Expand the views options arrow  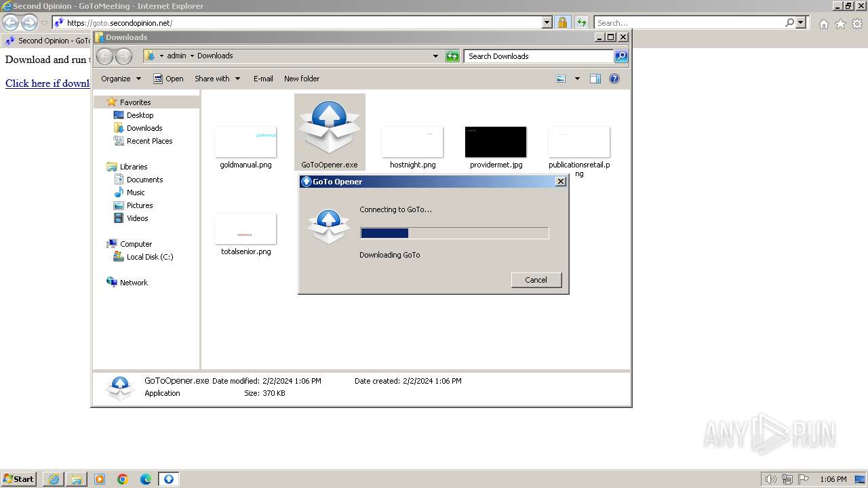577,79
